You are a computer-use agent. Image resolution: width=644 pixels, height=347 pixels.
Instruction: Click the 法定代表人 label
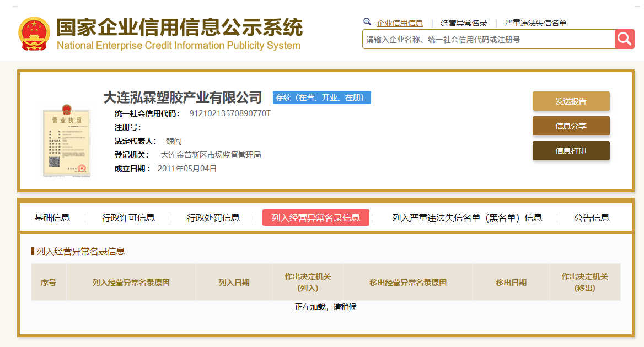[135, 141]
